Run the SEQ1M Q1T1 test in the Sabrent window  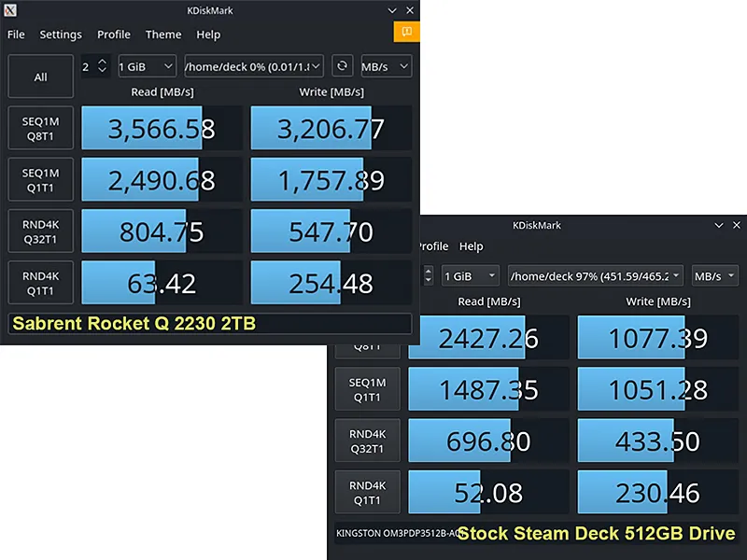tap(40, 180)
